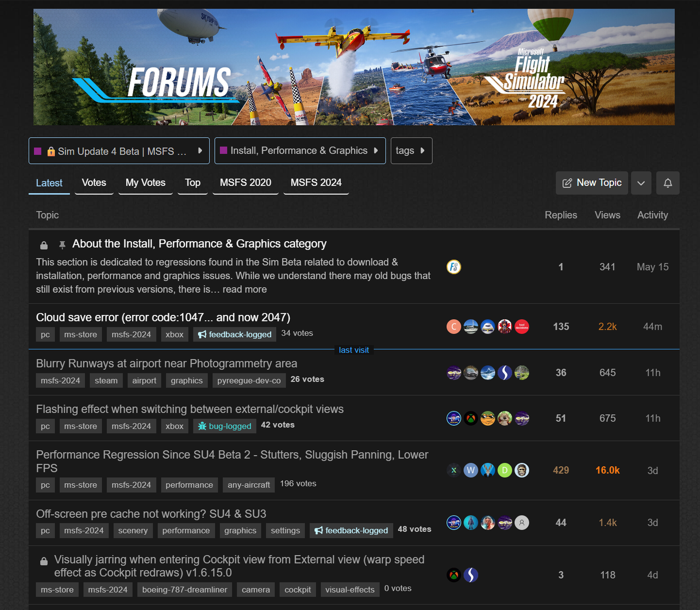The image size is (700, 610).
Task: Click the pin icon beside About the Install topic
Action: 62,245
